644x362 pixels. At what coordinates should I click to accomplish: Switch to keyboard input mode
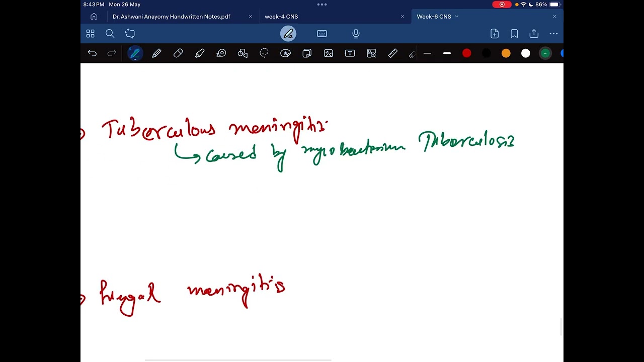322,34
